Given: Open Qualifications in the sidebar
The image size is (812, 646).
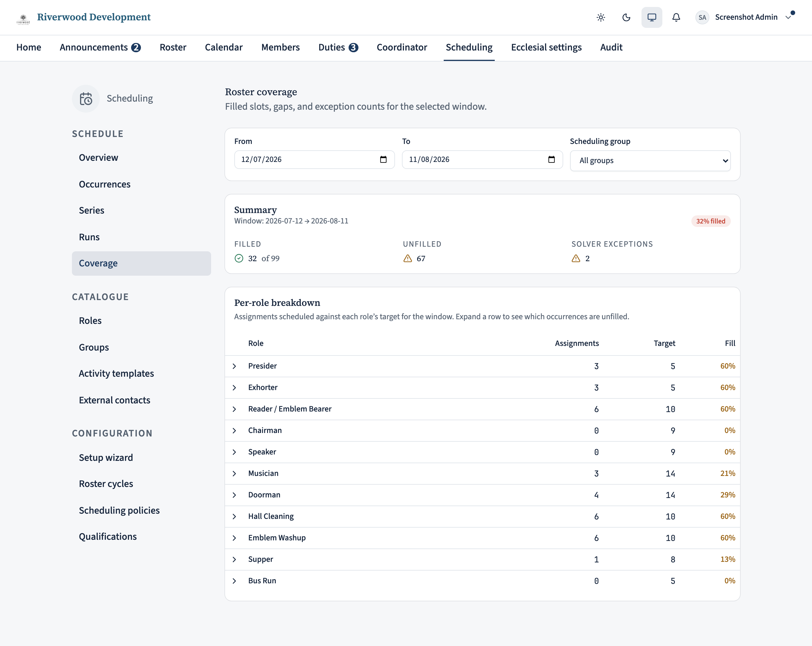Looking at the screenshot, I should pyautogui.click(x=141, y=537).
